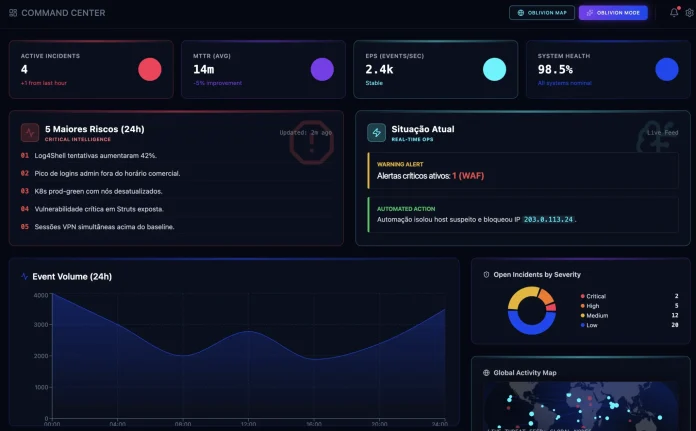
Task: Click the Real-Time Ops subtitle
Action: [412, 139]
